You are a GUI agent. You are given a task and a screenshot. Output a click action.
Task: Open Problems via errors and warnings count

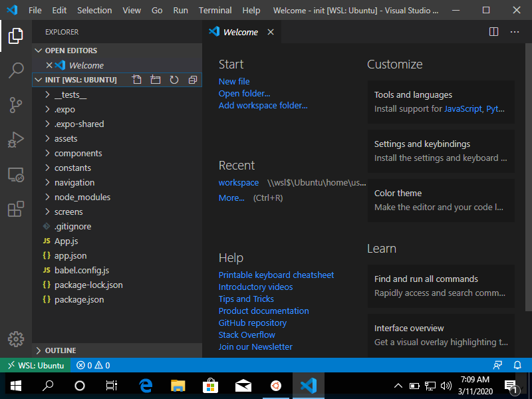tap(93, 365)
